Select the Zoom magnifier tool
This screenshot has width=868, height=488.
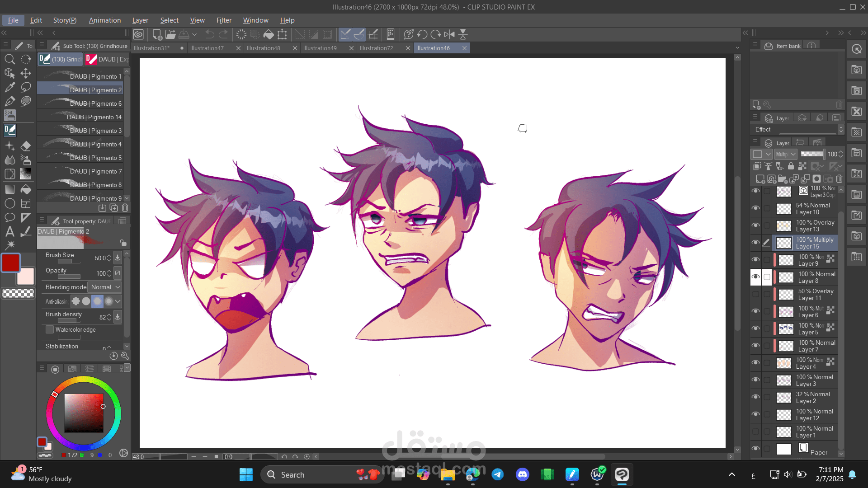coord(9,59)
